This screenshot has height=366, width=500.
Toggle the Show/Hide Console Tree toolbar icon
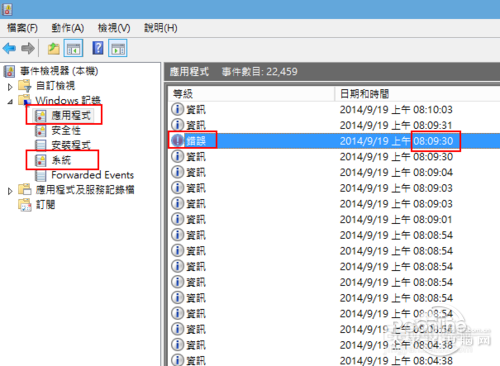coord(73,49)
